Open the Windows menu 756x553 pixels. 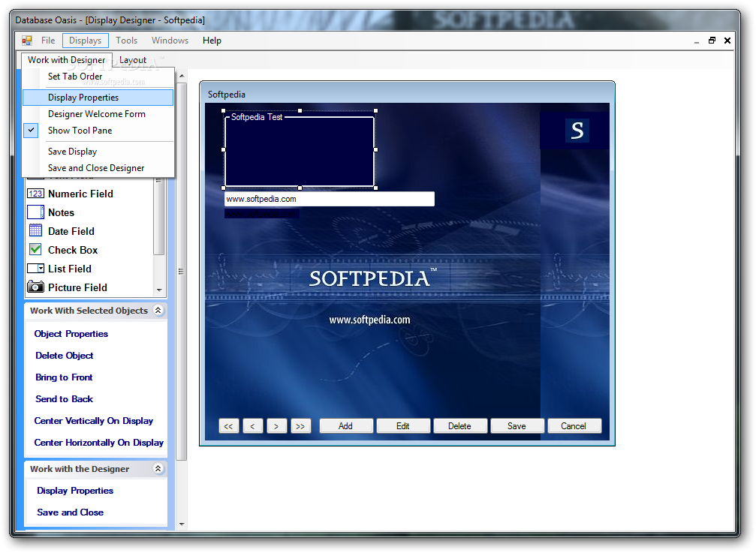[170, 41]
